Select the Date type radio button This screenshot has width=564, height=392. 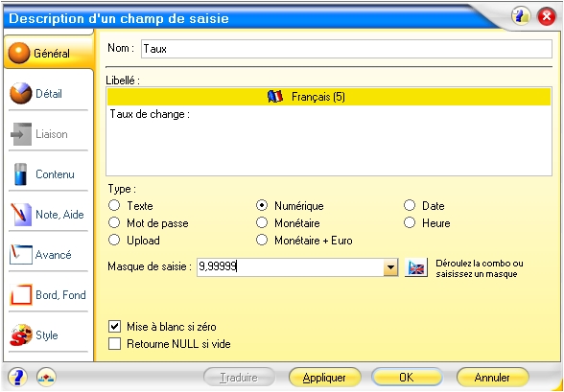point(410,205)
